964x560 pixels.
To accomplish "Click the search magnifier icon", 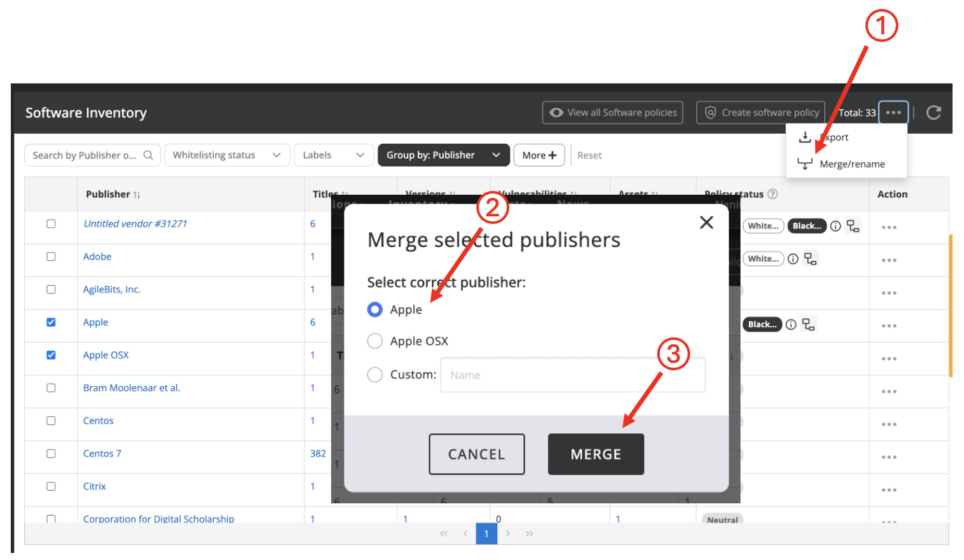I will [148, 155].
